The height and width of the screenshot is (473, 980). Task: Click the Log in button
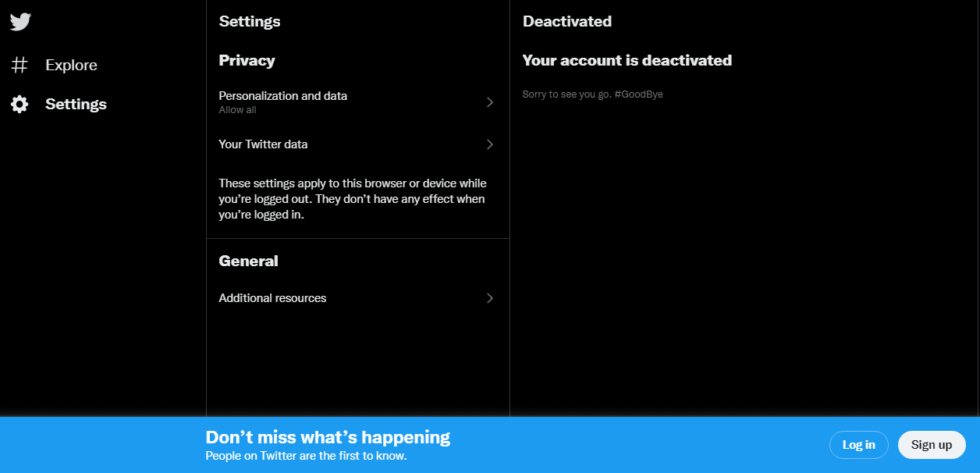[859, 445]
